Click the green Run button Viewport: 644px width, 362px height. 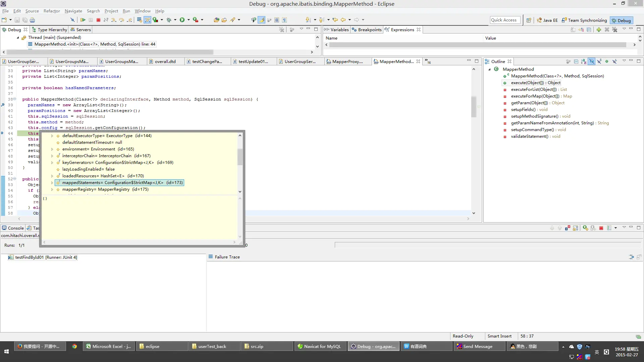click(x=182, y=20)
